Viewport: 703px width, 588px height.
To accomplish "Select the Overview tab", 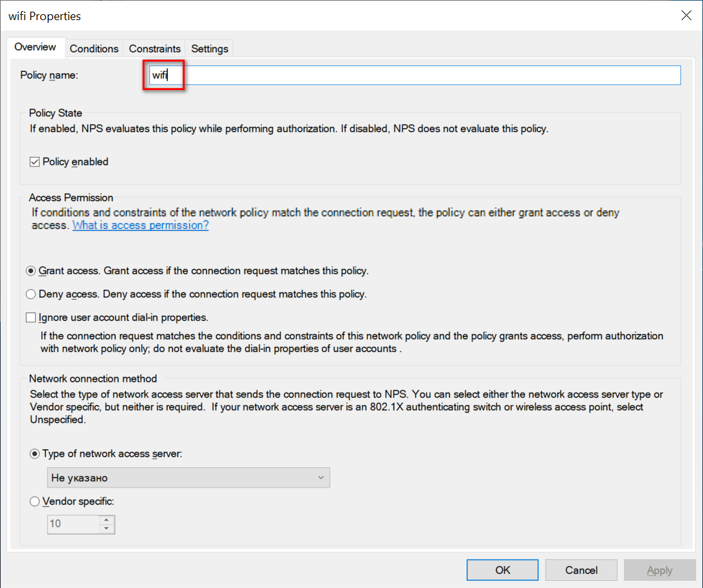I will 36,47.
